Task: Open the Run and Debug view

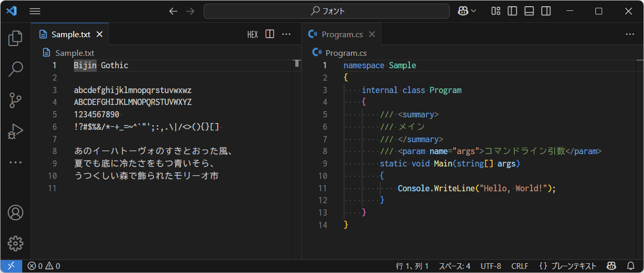Action: (16, 131)
